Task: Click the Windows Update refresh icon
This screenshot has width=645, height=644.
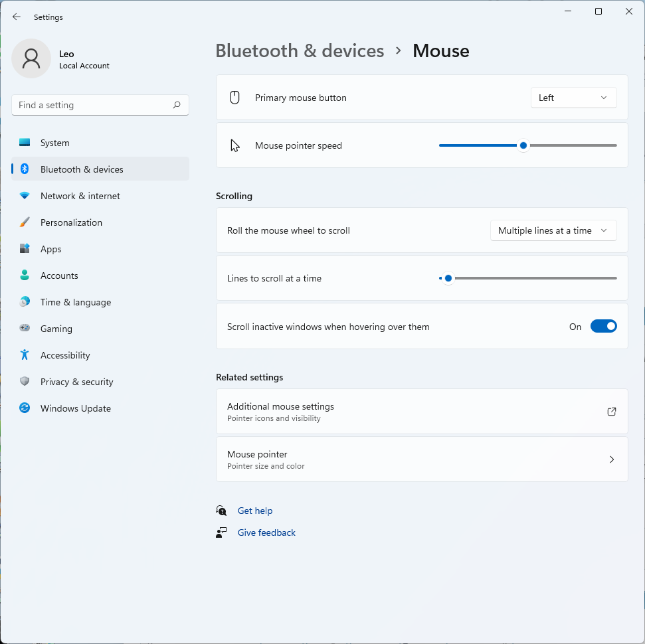Action: pos(25,408)
